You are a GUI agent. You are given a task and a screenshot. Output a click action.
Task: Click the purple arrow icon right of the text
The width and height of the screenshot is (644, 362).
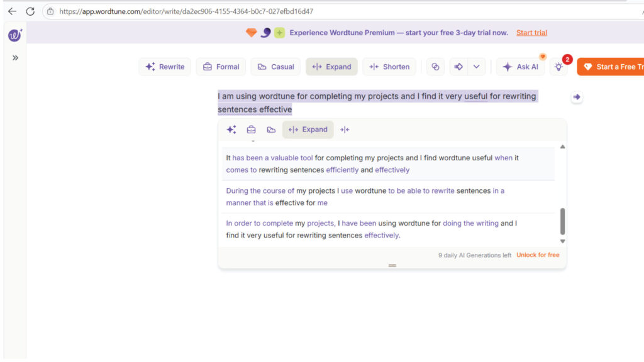coord(577,97)
